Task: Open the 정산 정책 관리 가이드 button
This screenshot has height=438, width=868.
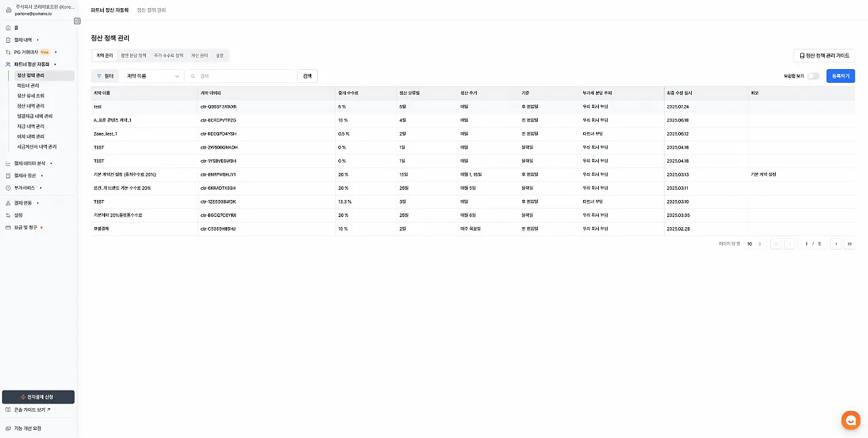Action: 824,56
